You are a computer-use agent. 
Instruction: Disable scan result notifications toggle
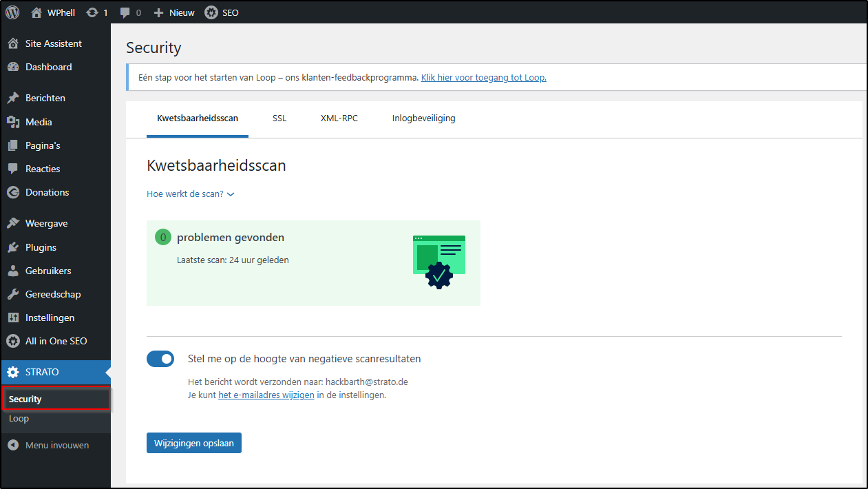click(160, 359)
